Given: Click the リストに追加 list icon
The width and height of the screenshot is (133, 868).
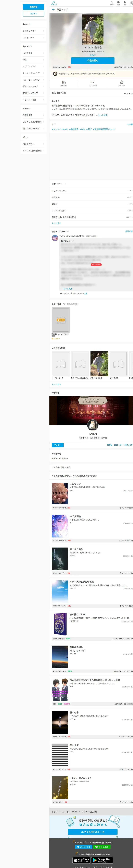Looking at the screenshot, I should tap(93, 82).
